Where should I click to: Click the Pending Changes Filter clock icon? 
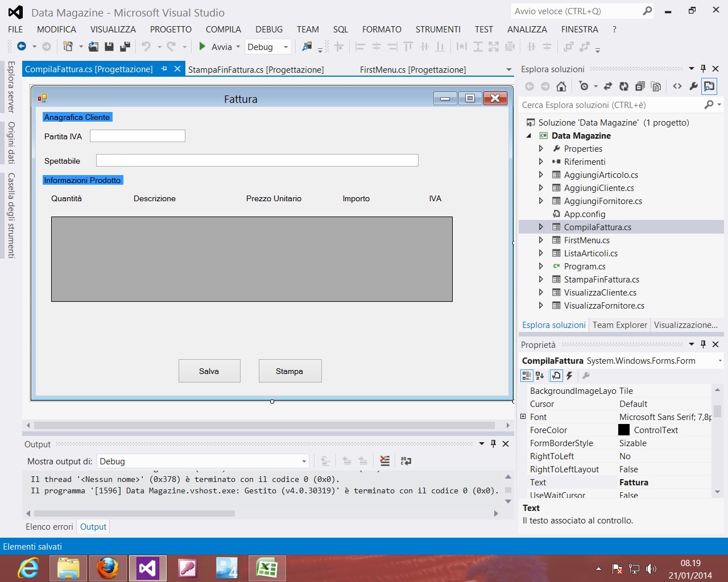coord(584,86)
